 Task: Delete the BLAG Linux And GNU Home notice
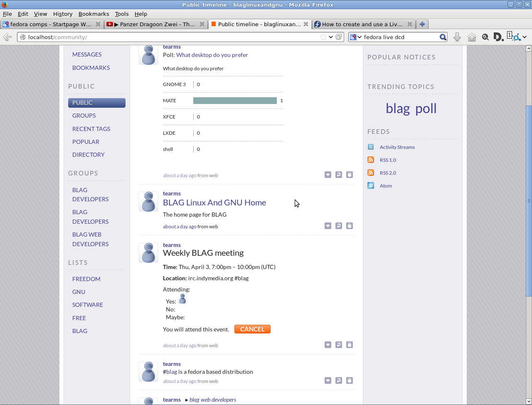point(350,226)
